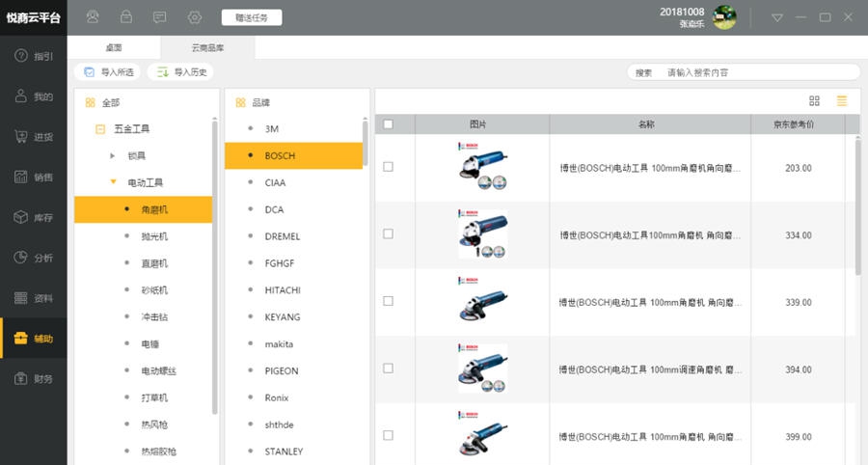Toggle the select-all checkbox in the table header
Image resolution: width=868 pixels, height=465 pixels.
(x=388, y=124)
